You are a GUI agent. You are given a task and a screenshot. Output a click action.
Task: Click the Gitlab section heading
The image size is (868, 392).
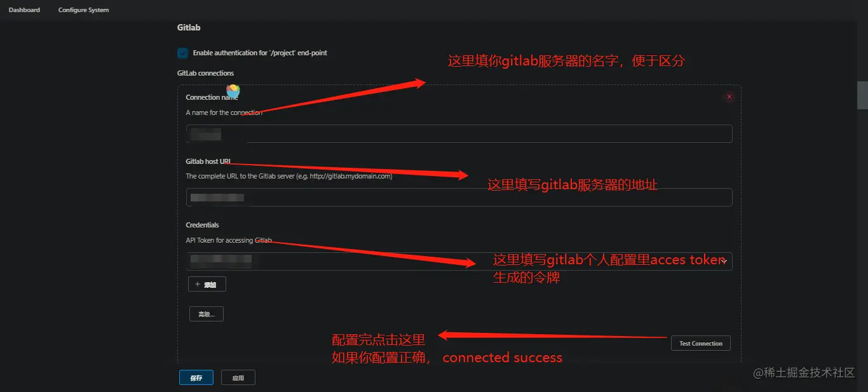point(189,28)
